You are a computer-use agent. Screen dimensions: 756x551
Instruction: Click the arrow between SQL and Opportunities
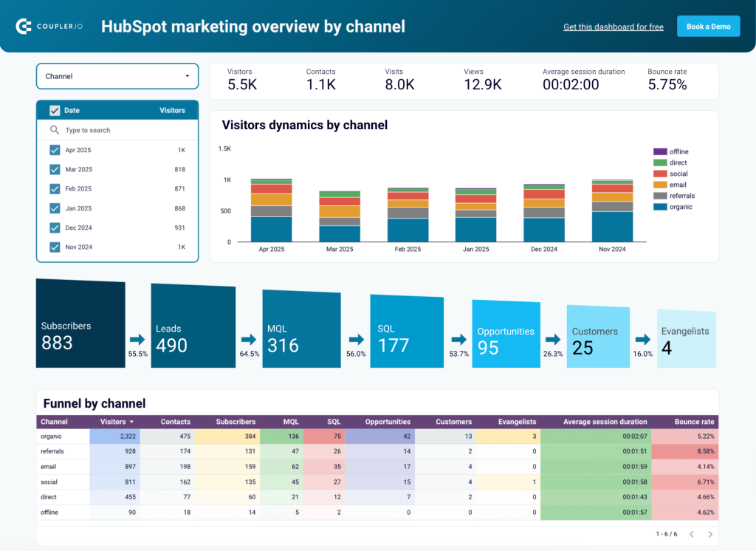(x=458, y=339)
